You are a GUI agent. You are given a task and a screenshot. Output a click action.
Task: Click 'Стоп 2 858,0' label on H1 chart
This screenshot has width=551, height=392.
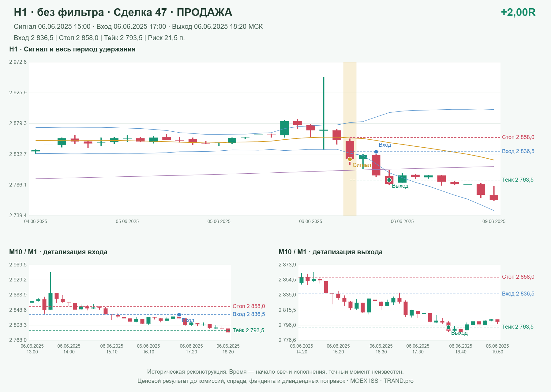pos(518,137)
